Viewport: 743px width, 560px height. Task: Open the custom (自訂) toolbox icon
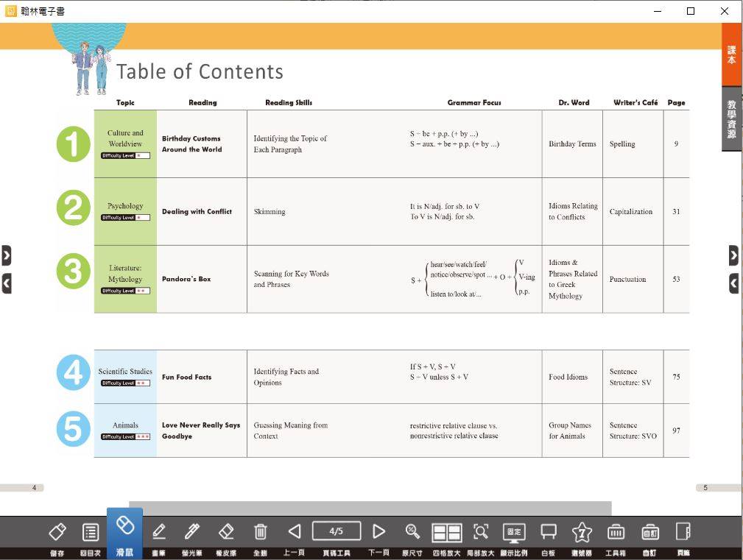coord(650,532)
